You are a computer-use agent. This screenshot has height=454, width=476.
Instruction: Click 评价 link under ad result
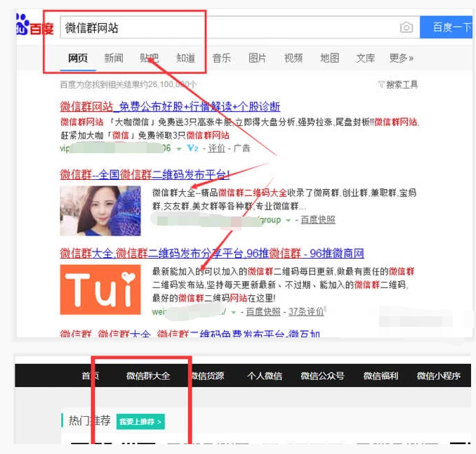pos(217,148)
